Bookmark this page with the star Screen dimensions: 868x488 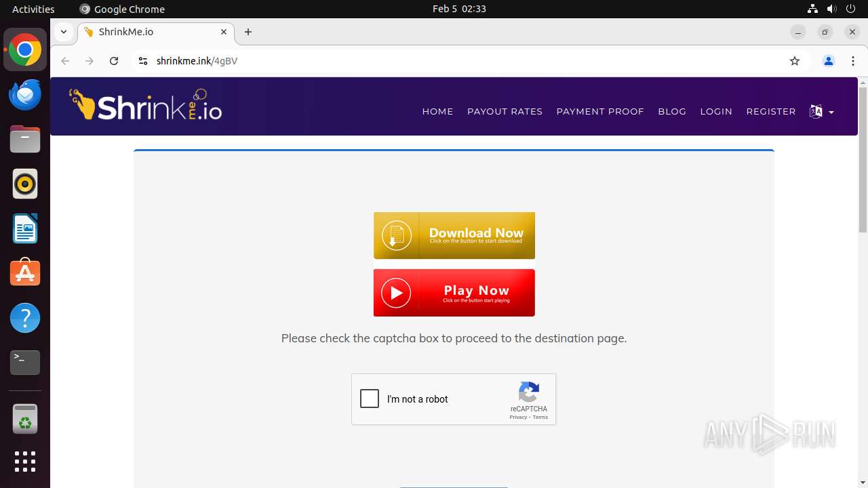pos(795,61)
